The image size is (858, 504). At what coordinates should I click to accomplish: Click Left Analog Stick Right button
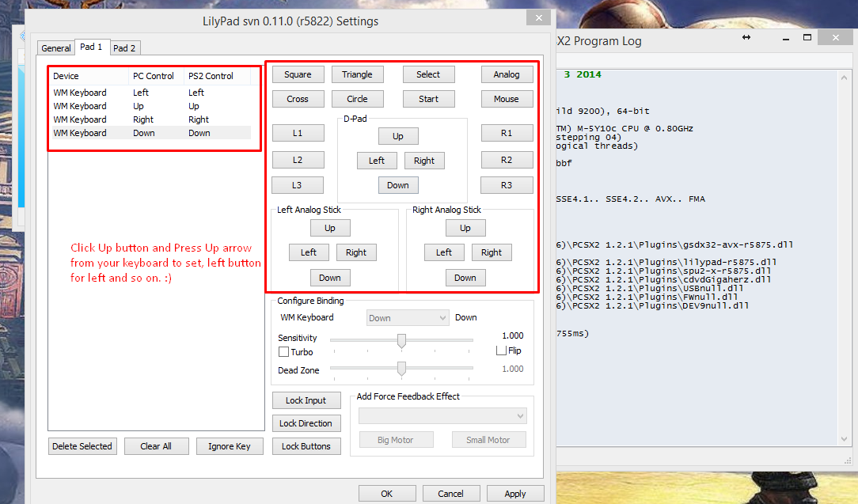point(356,252)
